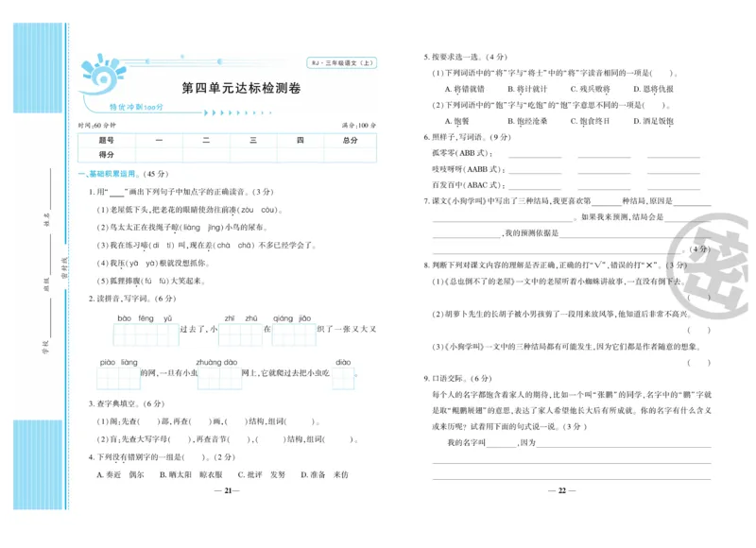
Task: Check the answer bracket in question 5 part 1
Action: pos(664,72)
